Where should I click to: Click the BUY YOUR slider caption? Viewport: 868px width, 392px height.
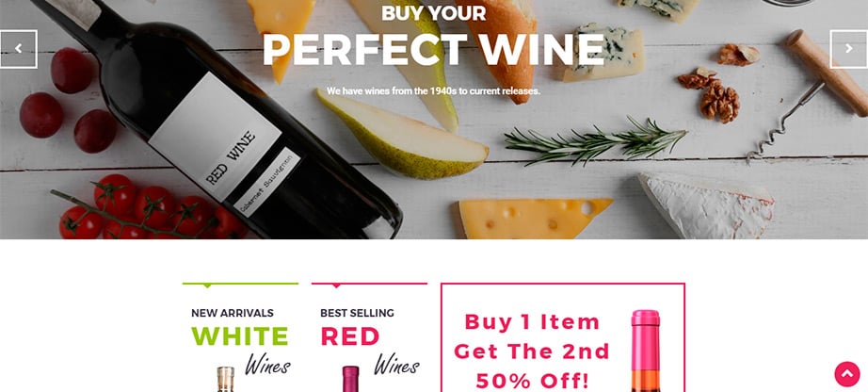(433, 13)
